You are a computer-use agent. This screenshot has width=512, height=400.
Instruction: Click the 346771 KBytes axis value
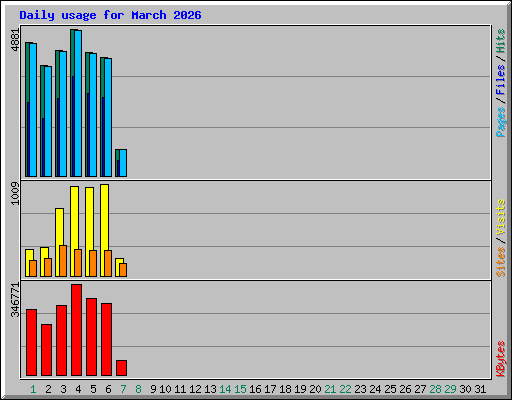(x=15, y=300)
